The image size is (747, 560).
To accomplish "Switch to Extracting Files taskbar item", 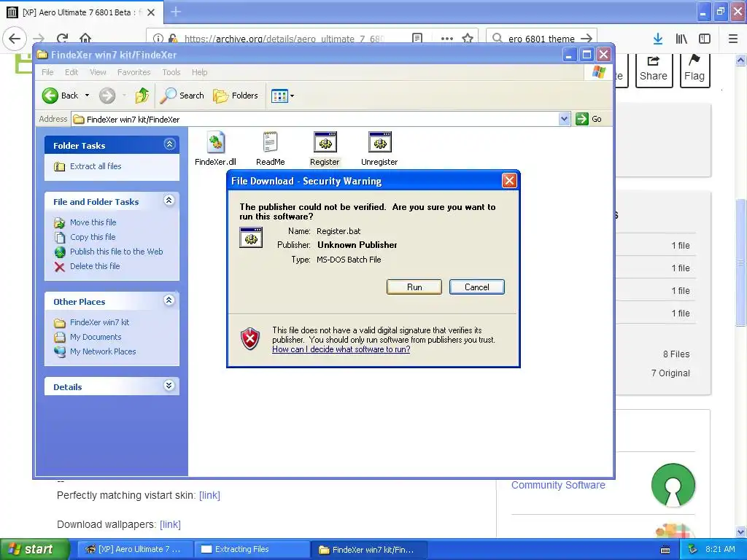I will pyautogui.click(x=251, y=550).
